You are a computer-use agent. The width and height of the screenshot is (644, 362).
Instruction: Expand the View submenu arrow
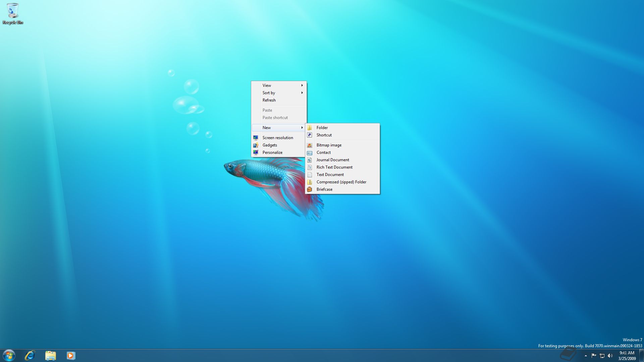coord(302,85)
